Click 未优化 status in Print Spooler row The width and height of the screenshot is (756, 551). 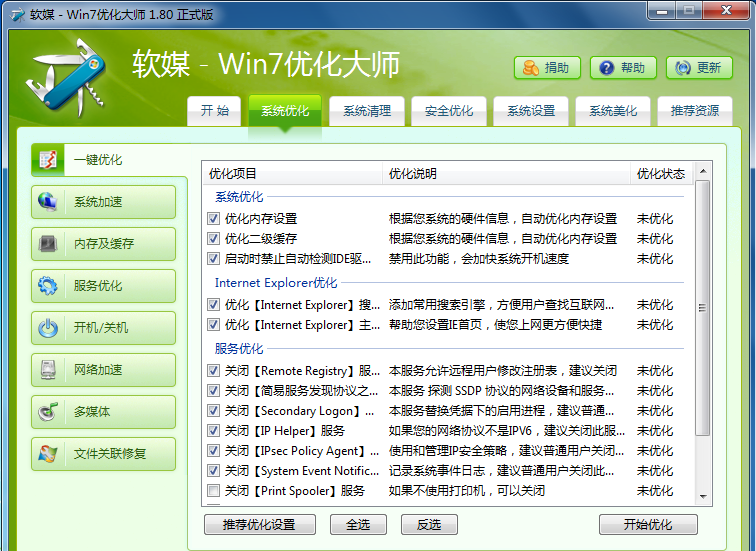(655, 491)
